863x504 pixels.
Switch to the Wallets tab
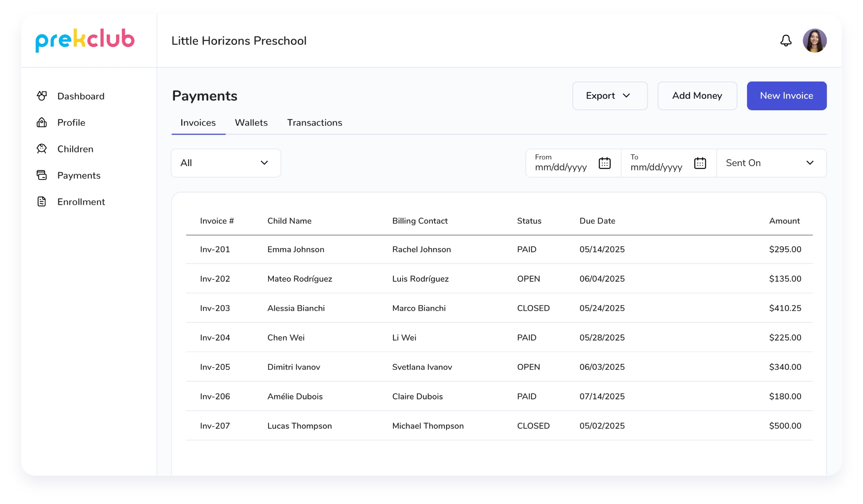click(251, 123)
